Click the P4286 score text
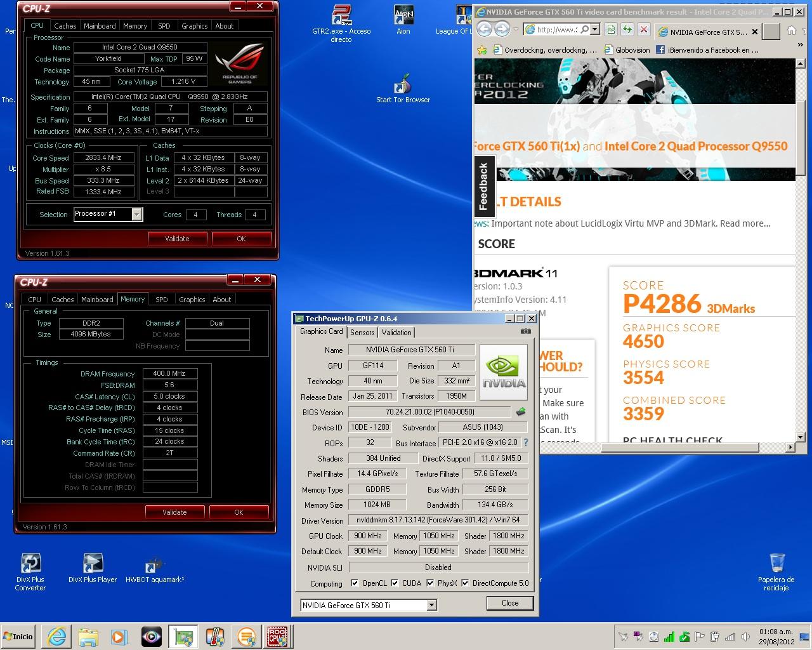This screenshot has height=650, width=812. tap(662, 304)
